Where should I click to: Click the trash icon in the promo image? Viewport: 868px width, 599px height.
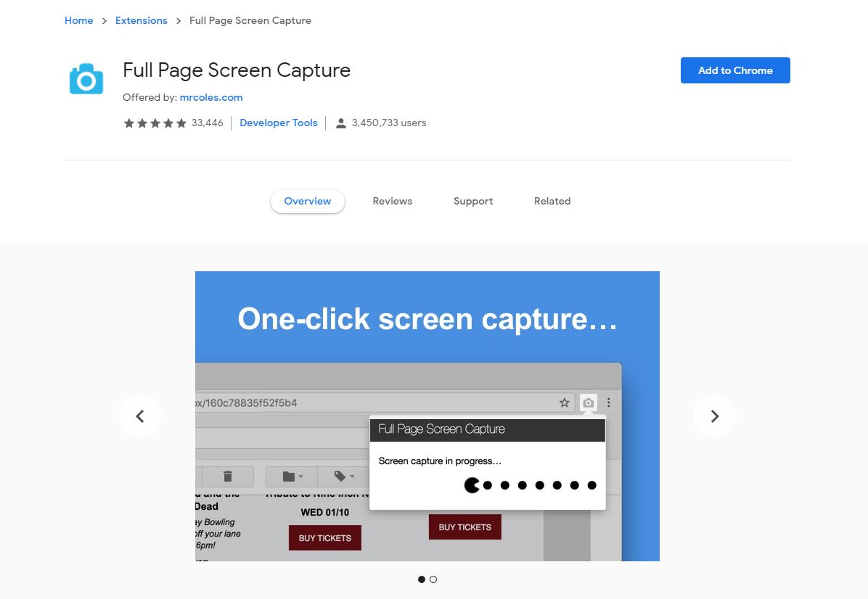(x=227, y=476)
